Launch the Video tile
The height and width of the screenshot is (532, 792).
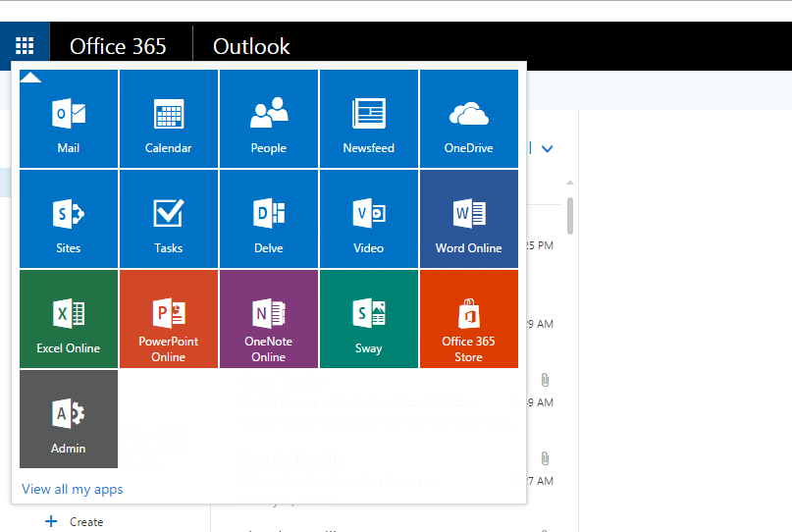(368, 220)
